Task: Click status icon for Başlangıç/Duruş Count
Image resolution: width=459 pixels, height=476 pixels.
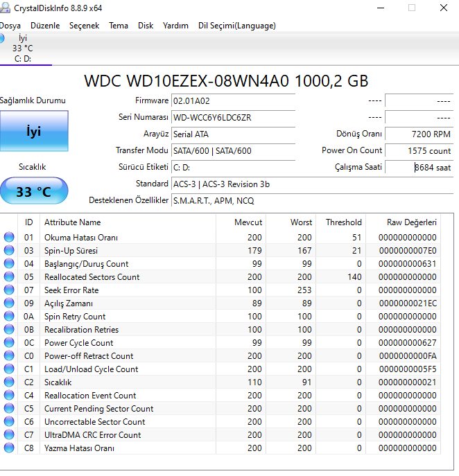Action: 9,263
